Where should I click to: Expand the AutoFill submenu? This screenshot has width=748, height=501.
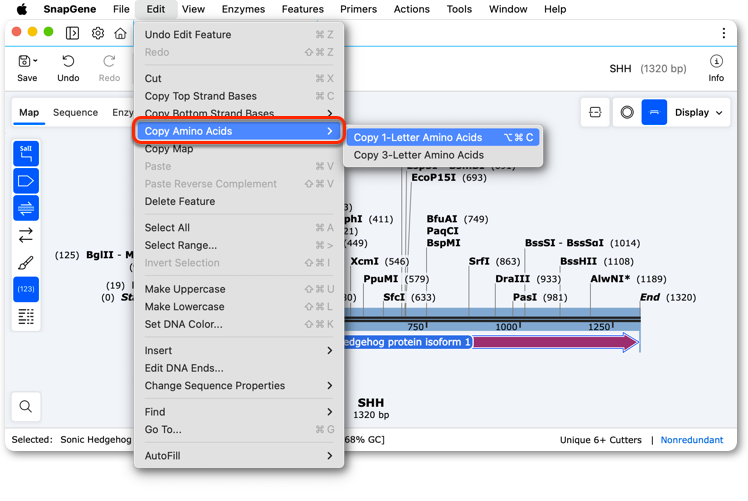(x=330, y=456)
